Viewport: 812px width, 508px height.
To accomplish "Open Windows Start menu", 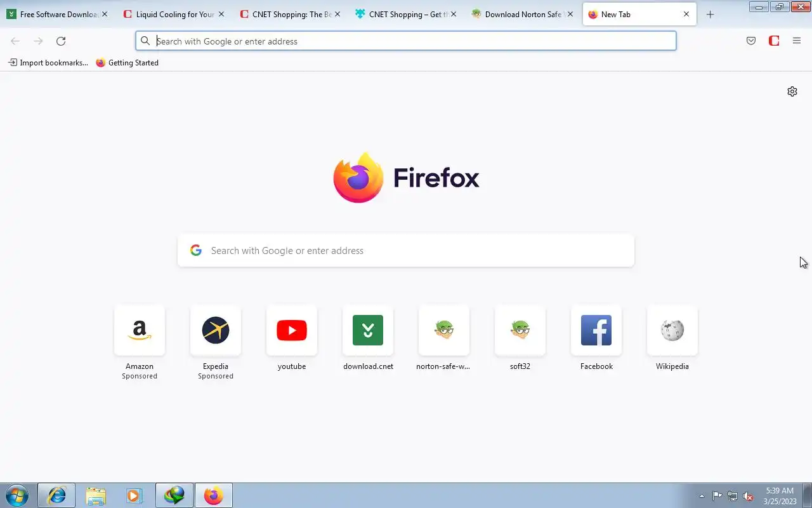I will click(x=16, y=495).
